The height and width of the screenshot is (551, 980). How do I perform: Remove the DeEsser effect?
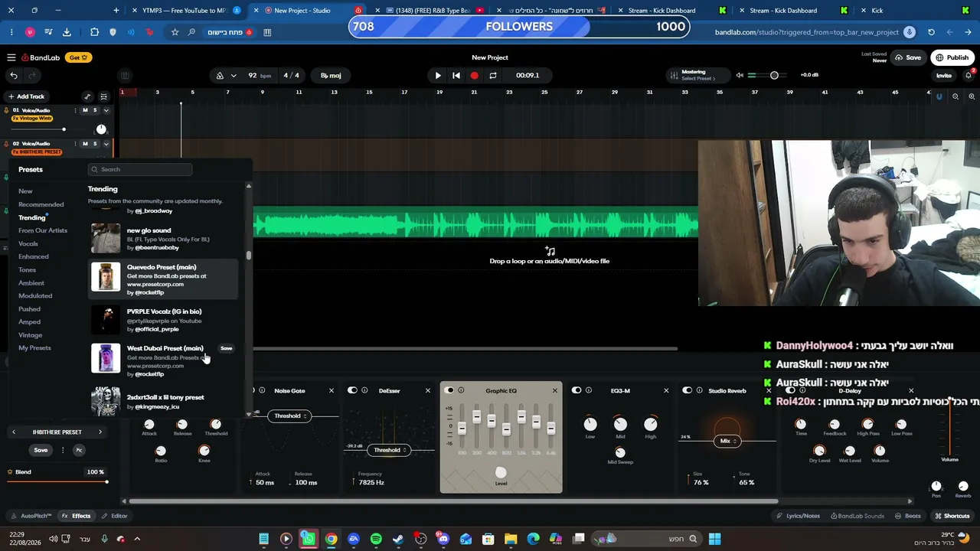click(428, 391)
